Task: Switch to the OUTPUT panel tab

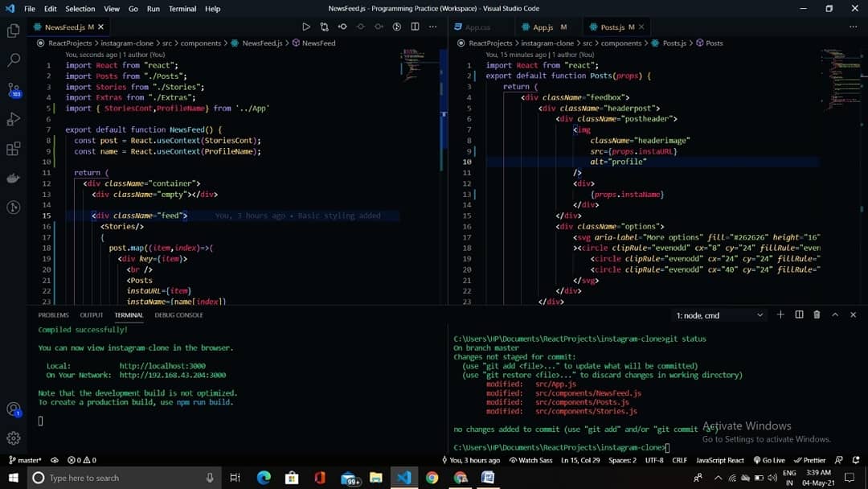Action: point(92,315)
